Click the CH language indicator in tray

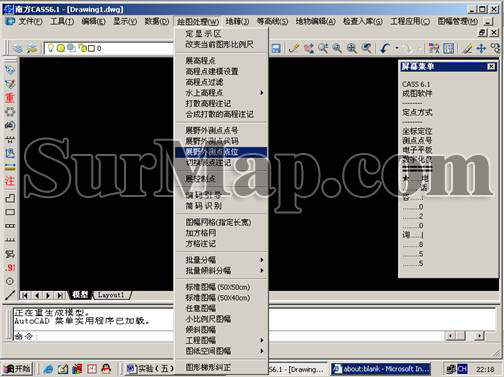click(x=462, y=369)
